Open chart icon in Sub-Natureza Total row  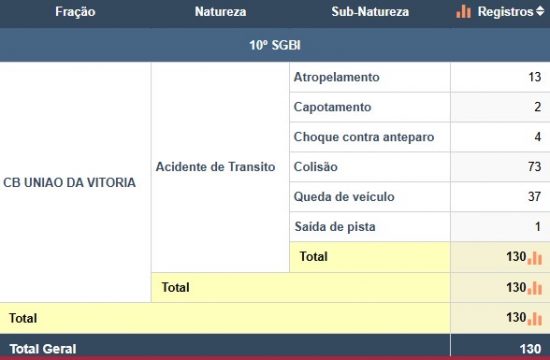(x=535, y=258)
